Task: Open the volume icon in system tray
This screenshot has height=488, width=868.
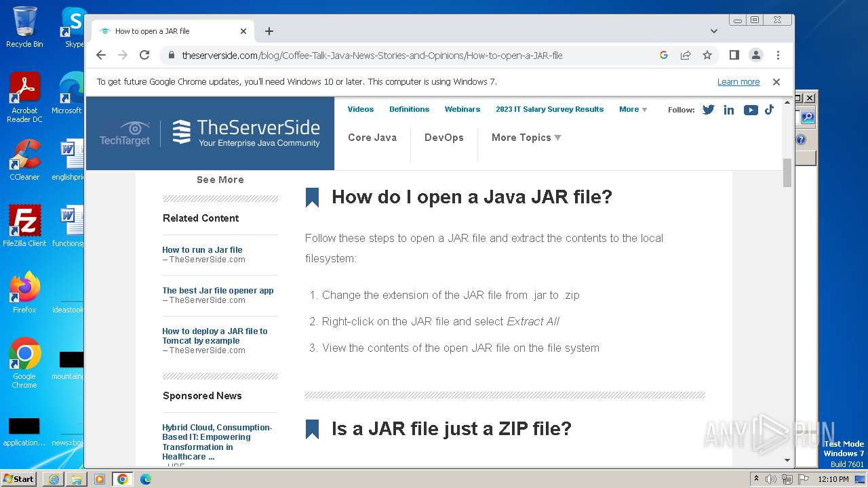Action: tap(770, 479)
